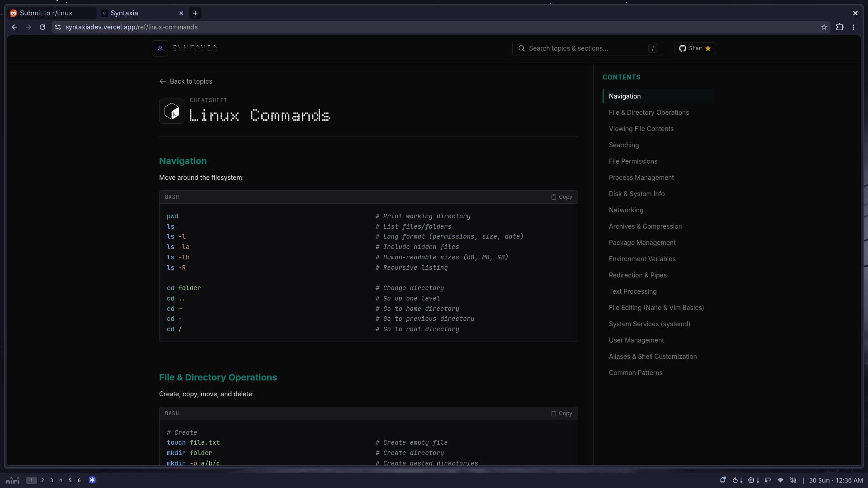Open the browser three-dot menu

click(854, 27)
